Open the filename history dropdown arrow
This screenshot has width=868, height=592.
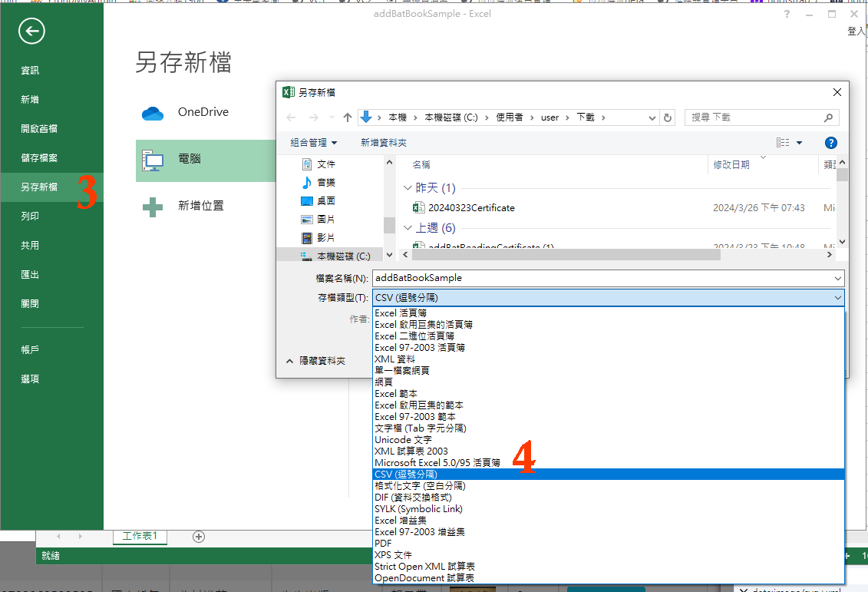pyautogui.click(x=837, y=279)
